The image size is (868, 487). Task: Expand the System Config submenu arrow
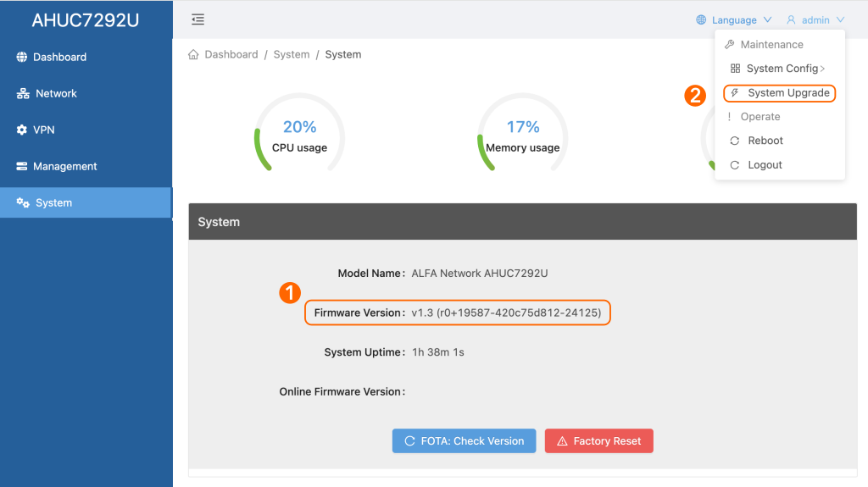(x=822, y=69)
